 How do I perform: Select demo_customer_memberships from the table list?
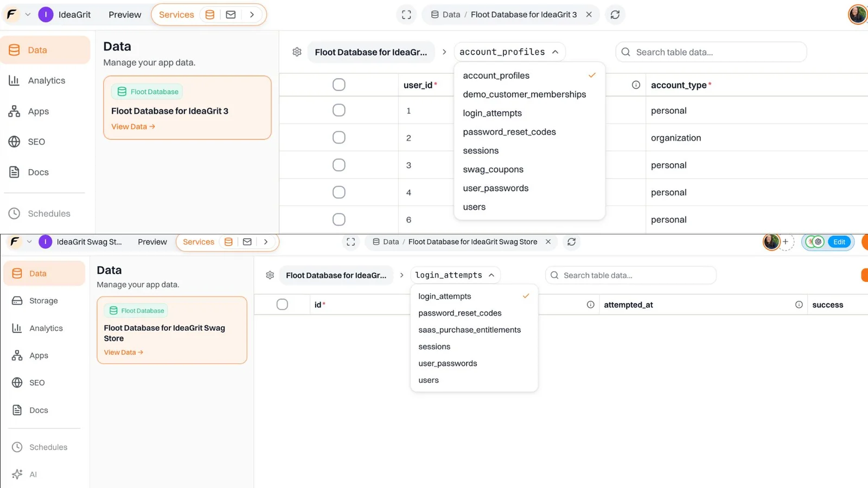[525, 94]
